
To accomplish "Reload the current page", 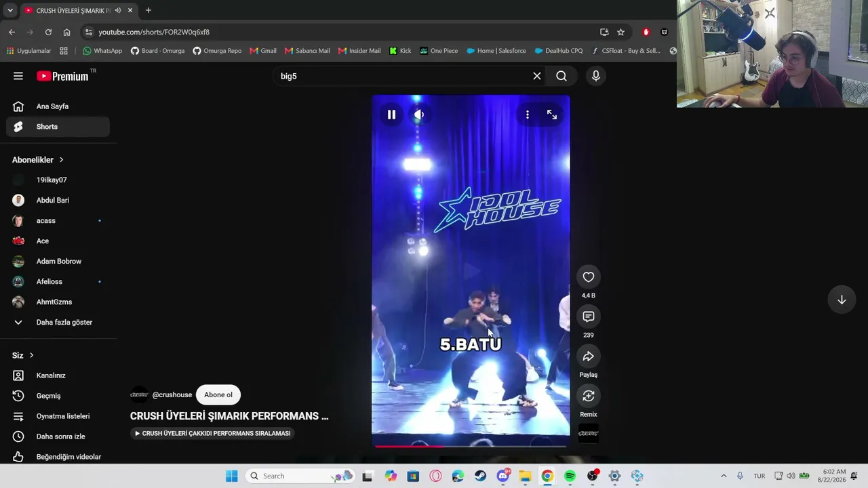I will (x=48, y=32).
